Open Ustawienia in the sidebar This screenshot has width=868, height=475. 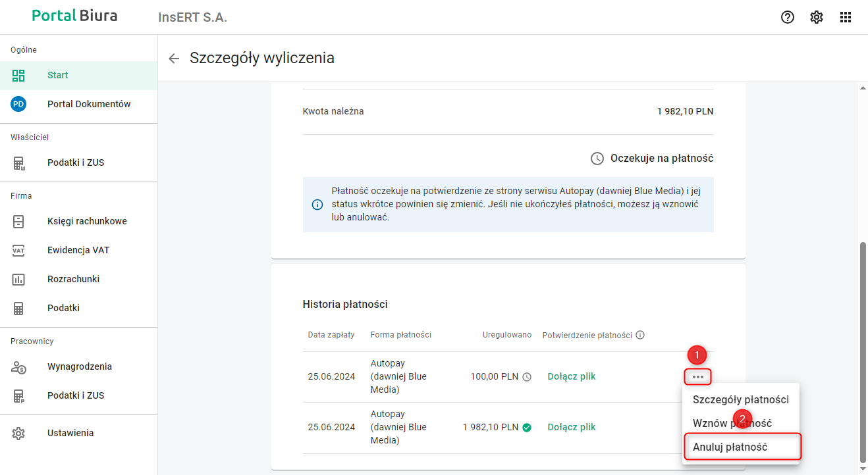pyautogui.click(x=70, y=433)
